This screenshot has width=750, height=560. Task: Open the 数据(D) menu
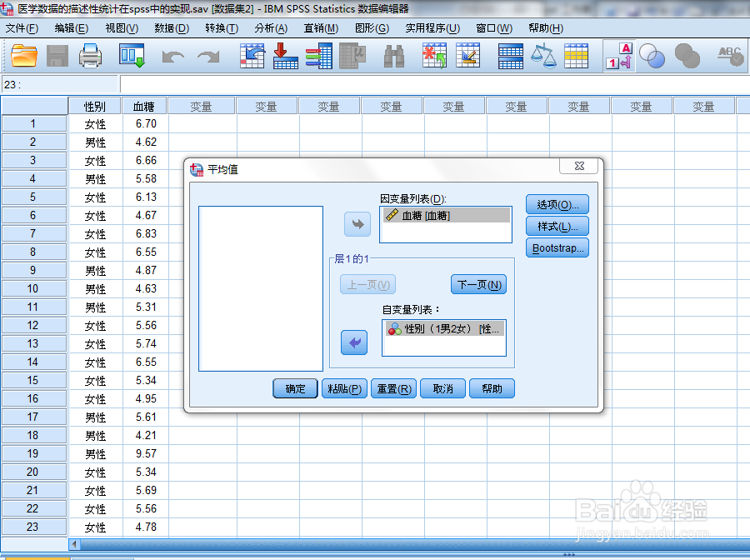pyautogui.click(x=172, y=28)
